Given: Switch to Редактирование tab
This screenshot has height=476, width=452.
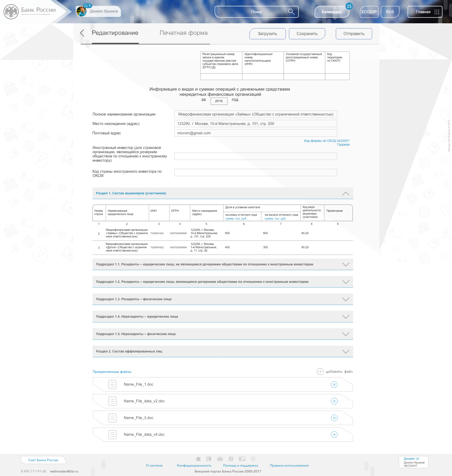Looking at the screenshot, I should coord(115,33).
